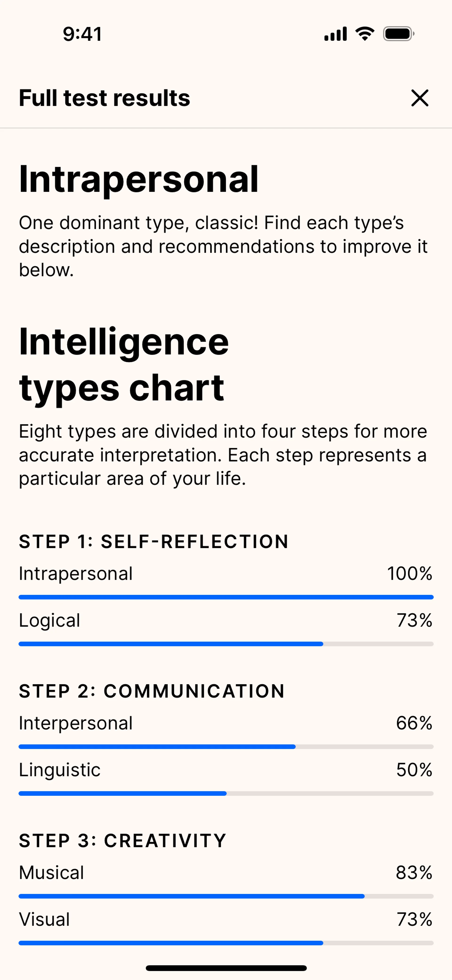452x980 pixels.
Task: Tap the Linguistic type label
Action: pos(60,770)
